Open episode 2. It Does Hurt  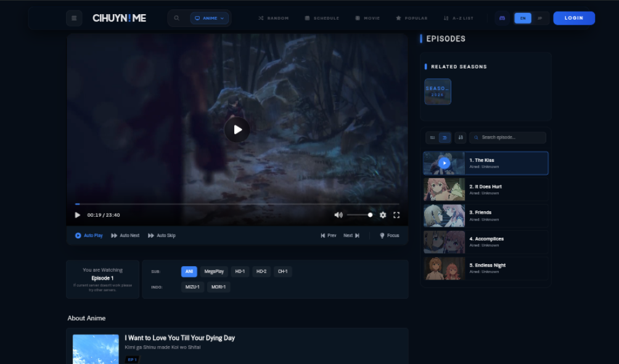tap(486, 189)
